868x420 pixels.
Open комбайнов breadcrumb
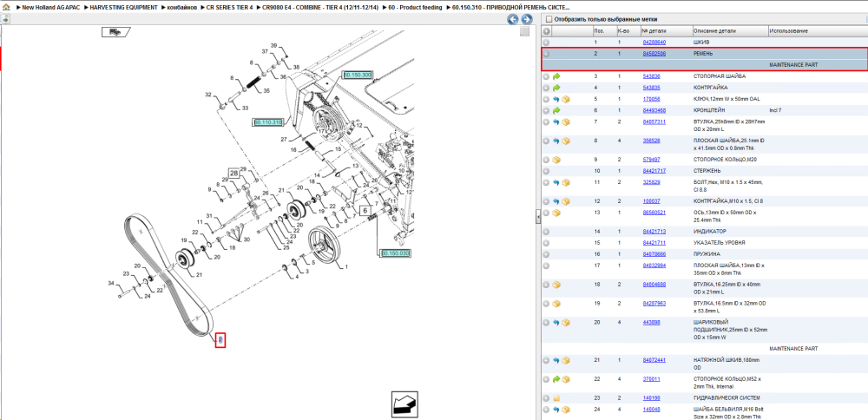pyautogui.click(x=181, y=8)
